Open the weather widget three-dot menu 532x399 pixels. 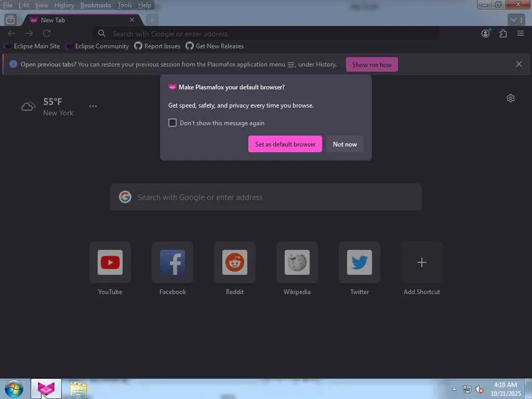pos(93,106)
